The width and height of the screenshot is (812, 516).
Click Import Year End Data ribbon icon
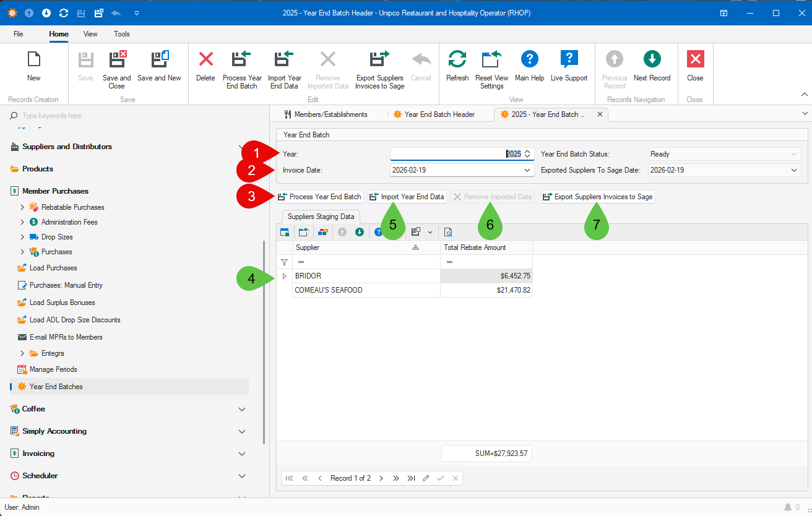pos(284,60)
